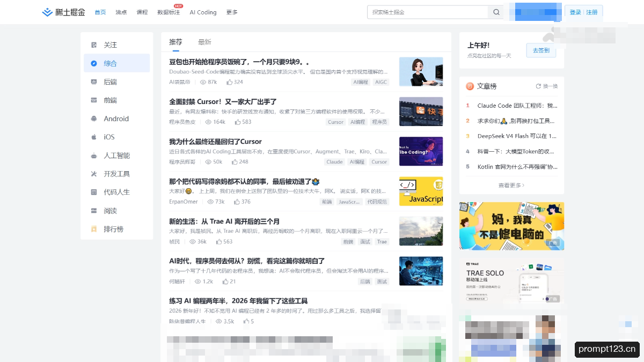Choose the 前端 category in the left sidebar
Image resolution: width=644 pixels, height=362 pixels.
pos(116,100)
